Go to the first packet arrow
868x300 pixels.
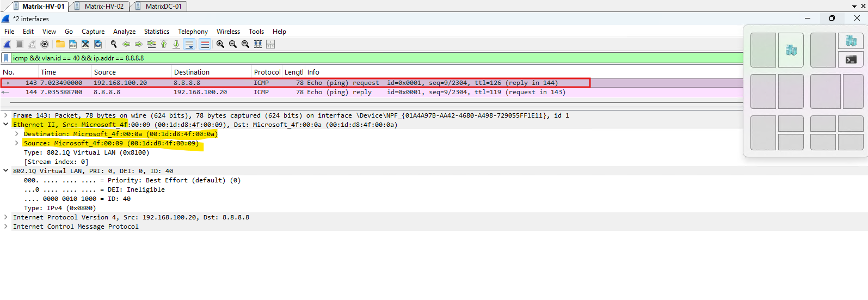(164, 44)
